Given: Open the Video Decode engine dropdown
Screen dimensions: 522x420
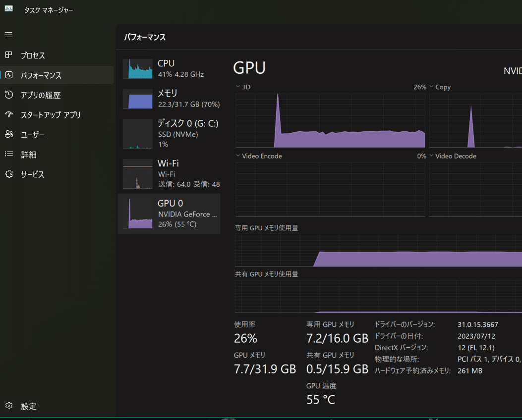Looking at the screenshot, I should (x=431, y=156).
